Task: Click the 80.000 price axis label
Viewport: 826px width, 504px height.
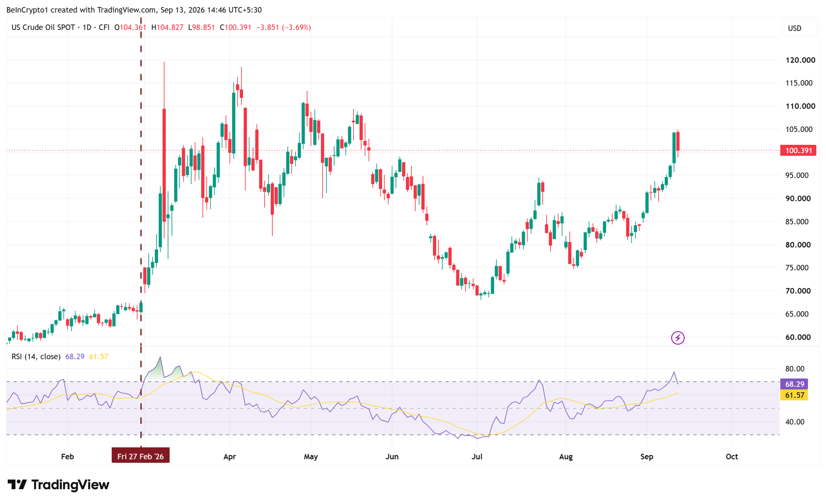Action: pyautogui.click(x=798, y=245)
